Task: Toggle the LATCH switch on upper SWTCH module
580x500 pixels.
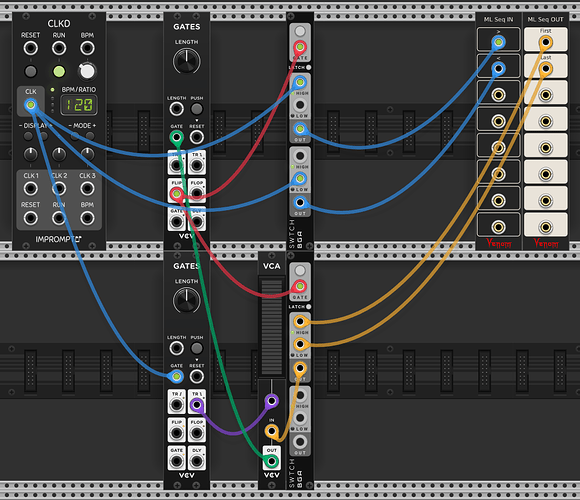Action: pos(308,67)
